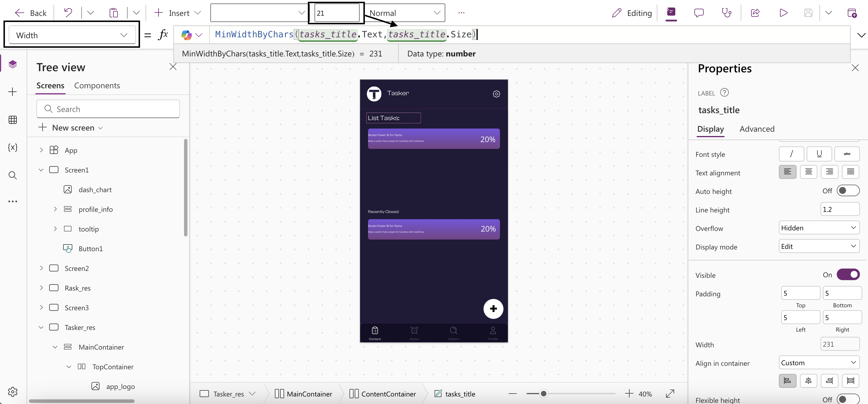This screenshot has height=404, width=868.
Task: Publish the app
Action: [x=852, y=13]
